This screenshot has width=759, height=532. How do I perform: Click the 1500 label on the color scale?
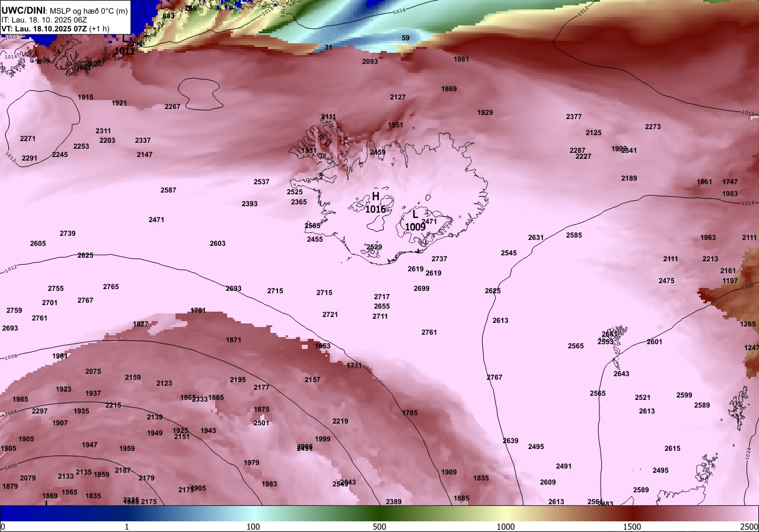(x=632, y=527)
